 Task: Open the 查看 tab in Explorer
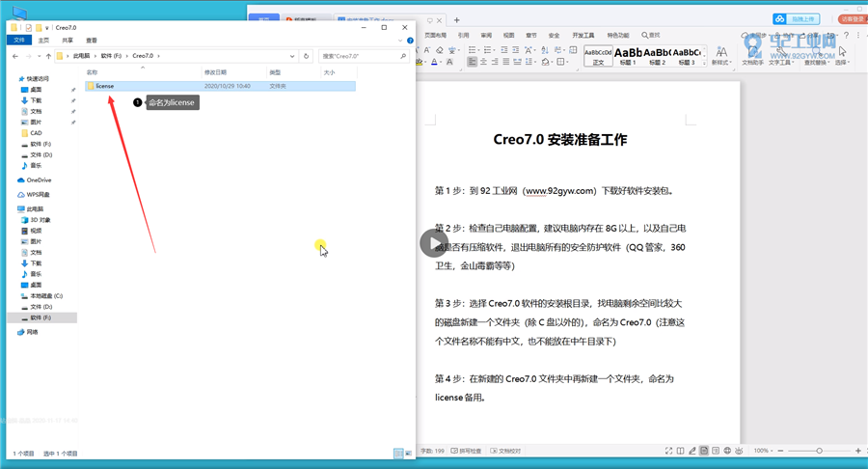pos(92,41)
